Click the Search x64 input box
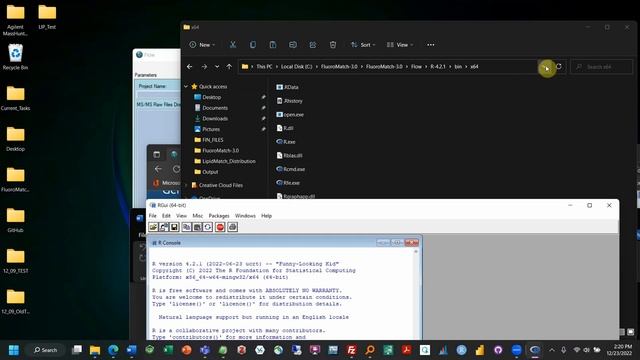640x360 pixels. coord(602,67)
